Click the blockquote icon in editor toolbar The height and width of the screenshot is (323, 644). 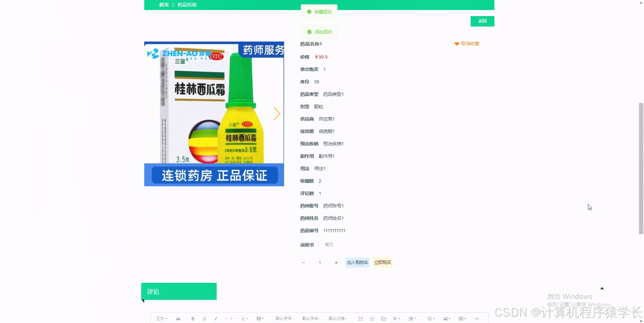[178, 319]
